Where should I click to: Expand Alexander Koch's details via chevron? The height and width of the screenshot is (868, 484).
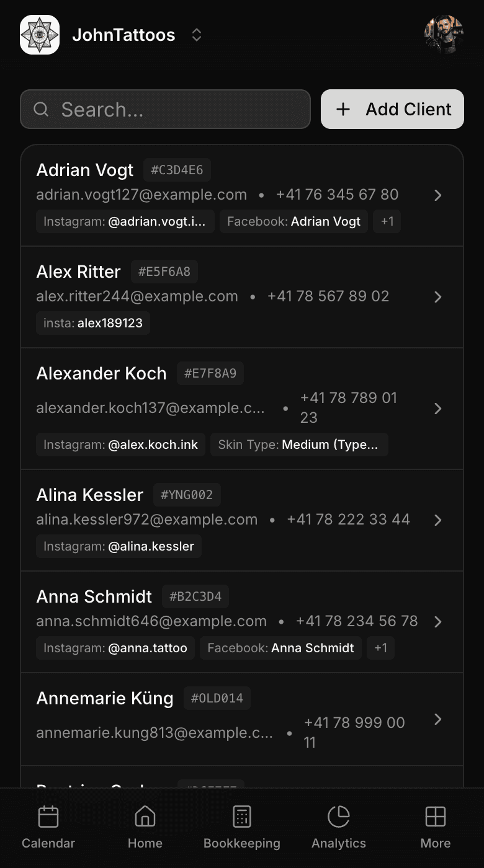[438, 409]
